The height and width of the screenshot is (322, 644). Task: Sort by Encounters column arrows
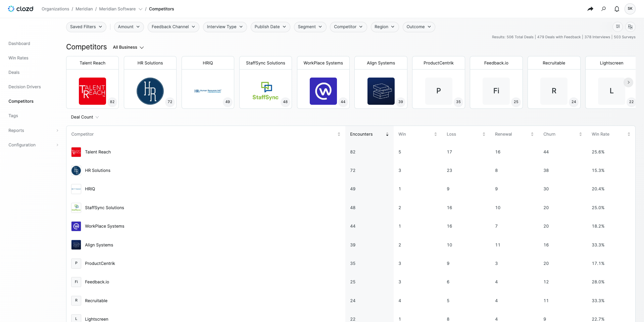(387, 134)
